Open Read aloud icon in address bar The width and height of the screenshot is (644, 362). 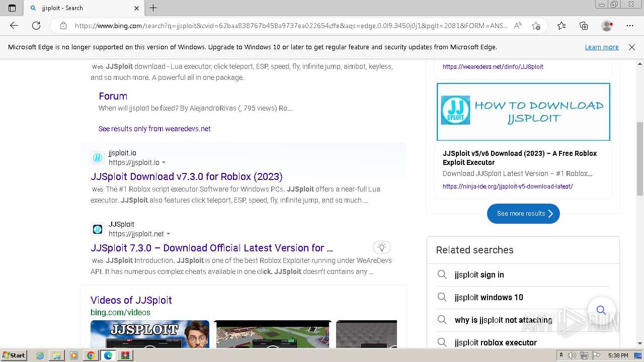click(x=518, y=26)
